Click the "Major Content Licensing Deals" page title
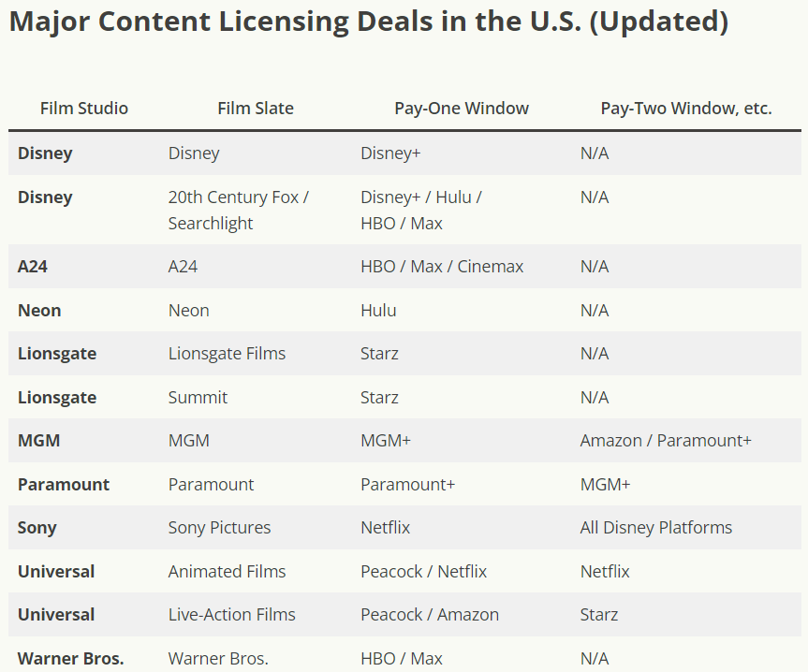Image resolution: width=808 pixels, height=672 pixels. (368, 22)
